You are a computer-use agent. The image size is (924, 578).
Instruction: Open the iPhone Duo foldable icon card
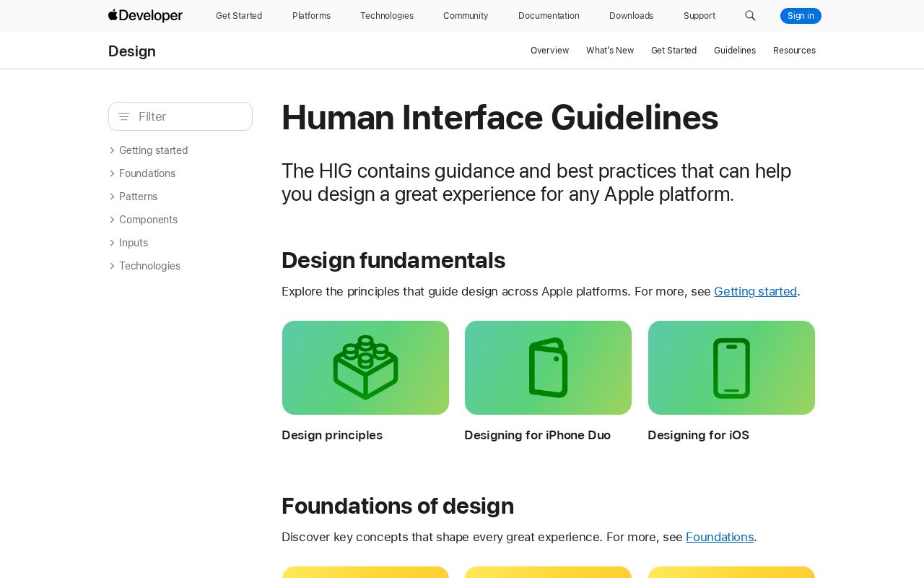548,368
